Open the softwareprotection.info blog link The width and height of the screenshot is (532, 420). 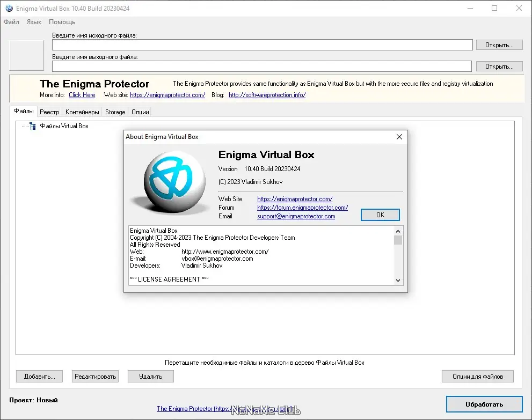pyautogui.click(x=267, y=95)
